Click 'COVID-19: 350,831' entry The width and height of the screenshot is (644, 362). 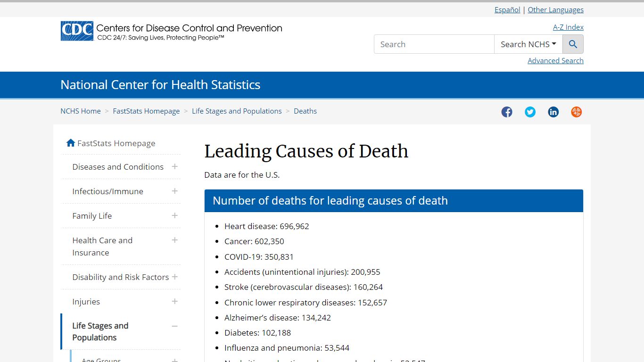pyautogui.click(x=259, y=257)
